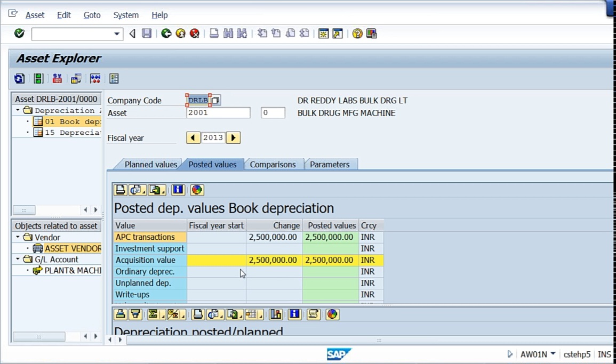The width and height of the screenshot is (616, 364).
Task: Switch to the Parameters tab
Action: (x=330, y=165)
